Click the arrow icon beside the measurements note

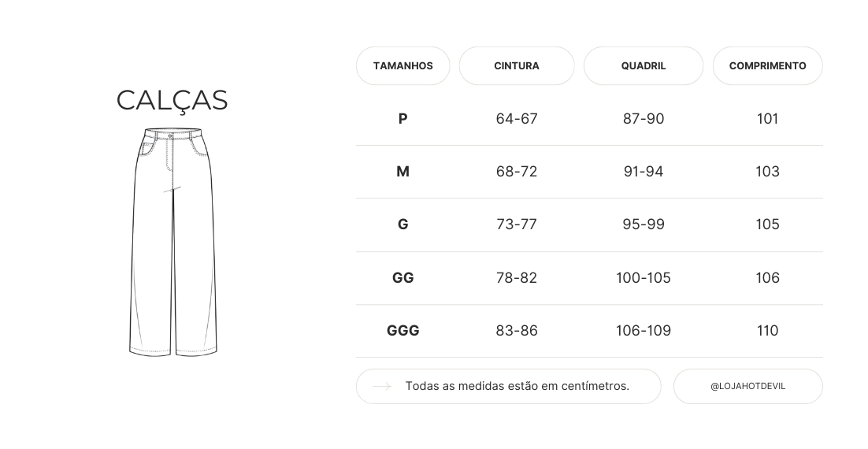point(382,387)
